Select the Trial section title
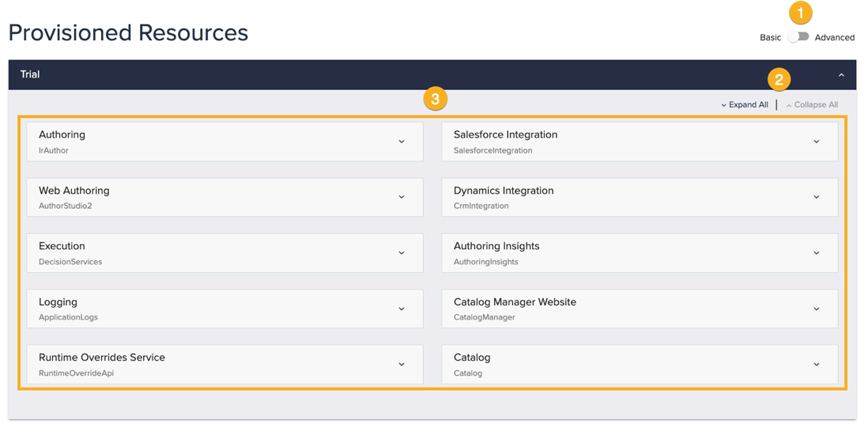 point(30,74)
